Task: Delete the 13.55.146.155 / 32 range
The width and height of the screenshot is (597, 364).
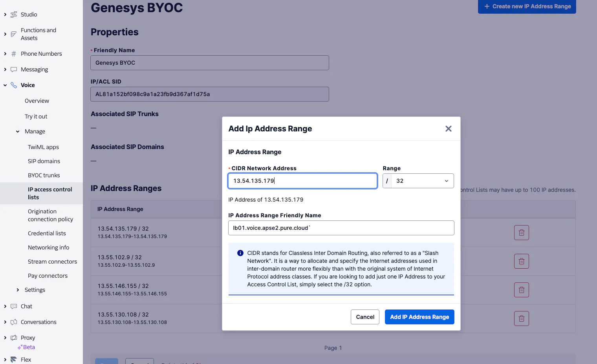Action: (x=522, y=290)
